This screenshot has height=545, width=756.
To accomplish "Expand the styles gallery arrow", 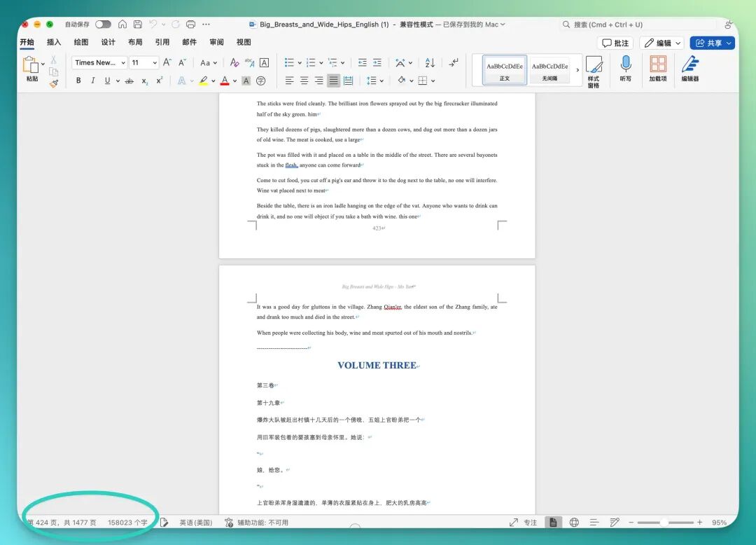I will [x=577, y=71].
